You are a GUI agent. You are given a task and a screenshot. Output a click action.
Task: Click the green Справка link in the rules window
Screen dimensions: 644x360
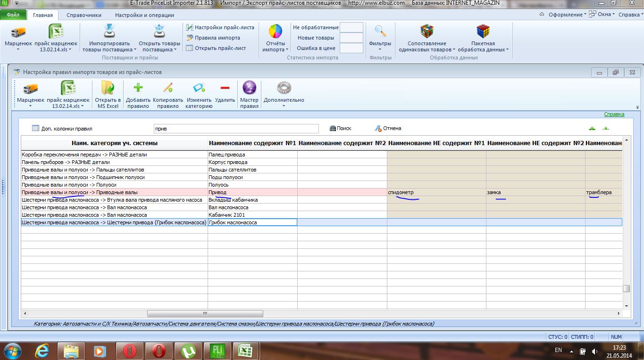(614, 114)
